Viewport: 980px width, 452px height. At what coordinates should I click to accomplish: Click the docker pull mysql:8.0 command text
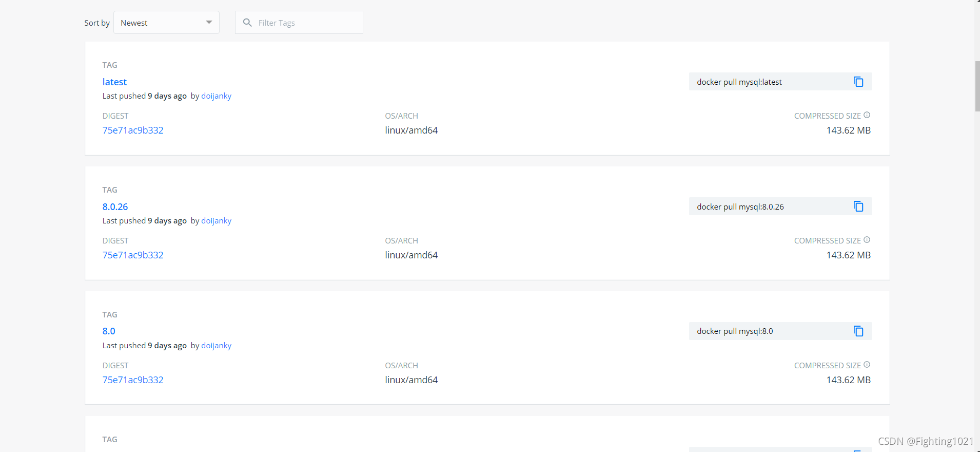pyautogui.click(x=735, y=331)
